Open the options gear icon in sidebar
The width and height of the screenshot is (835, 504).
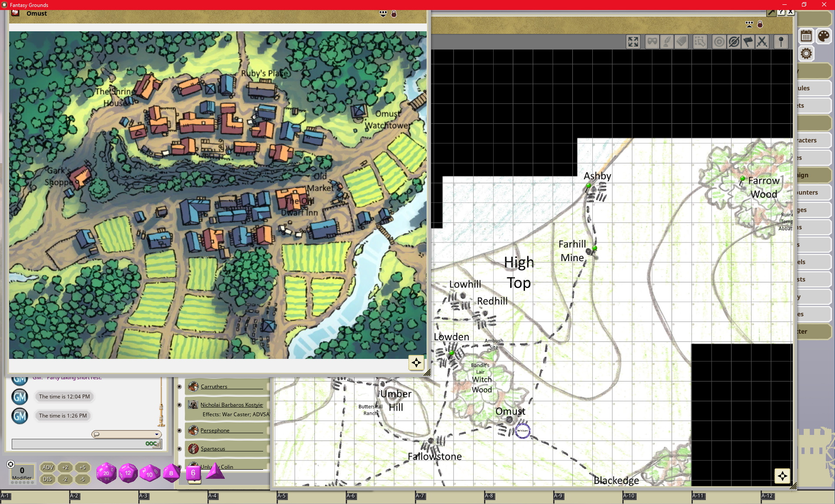806,53
